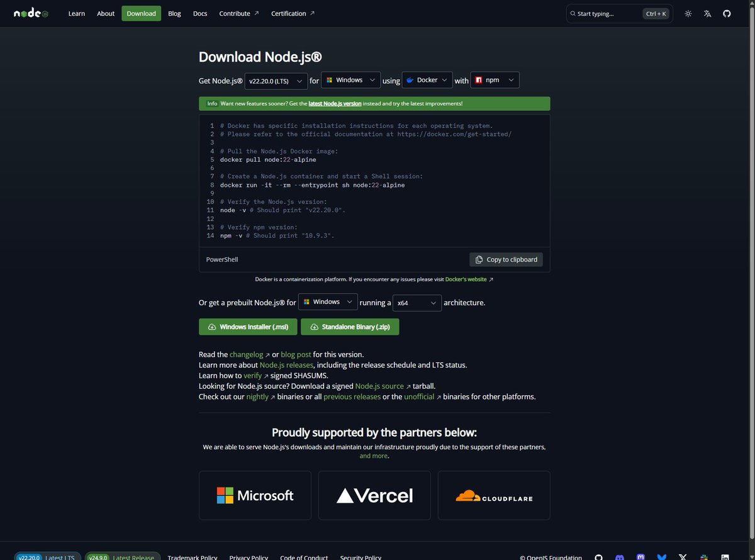Download the Standalone Binary (.zip)
The width and height of the screenshot is (755, 560).
[350, 327]
